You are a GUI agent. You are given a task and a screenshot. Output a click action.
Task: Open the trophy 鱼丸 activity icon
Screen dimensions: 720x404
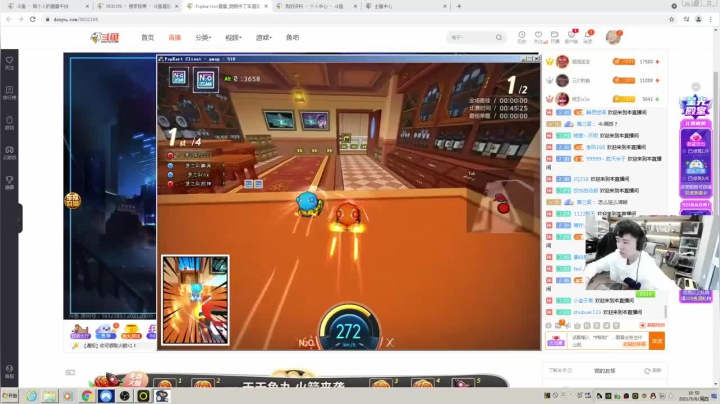point(131,331)
